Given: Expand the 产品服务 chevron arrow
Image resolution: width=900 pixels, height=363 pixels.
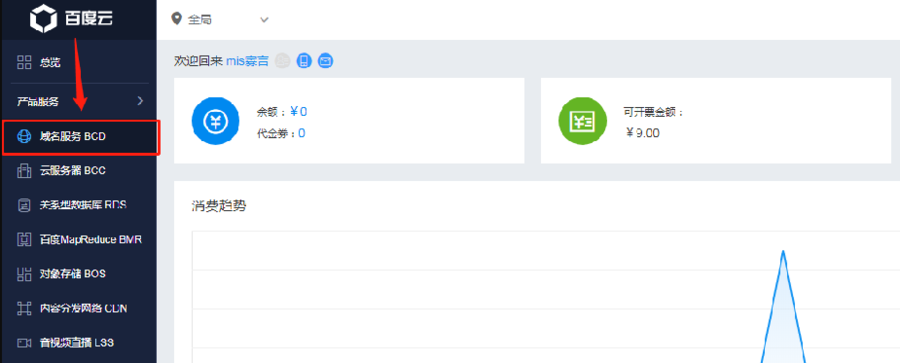Looking at the screenshot, I should [141, 102].
